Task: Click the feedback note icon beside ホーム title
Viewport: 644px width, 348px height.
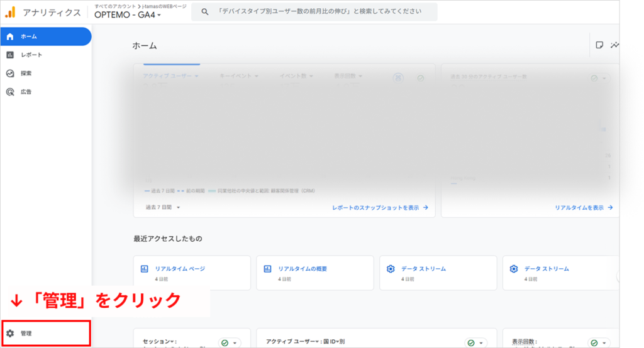Action: tap(599, 45)
